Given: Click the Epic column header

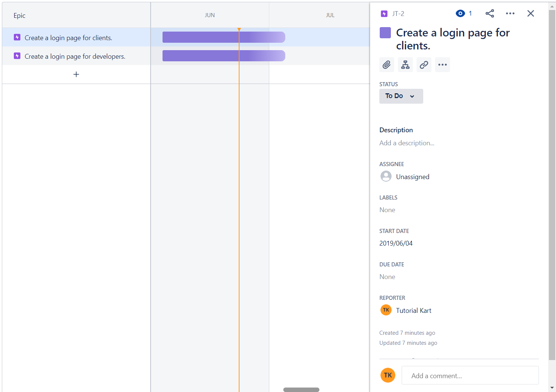Looking at the screenshot, I should tap(19, 15).
